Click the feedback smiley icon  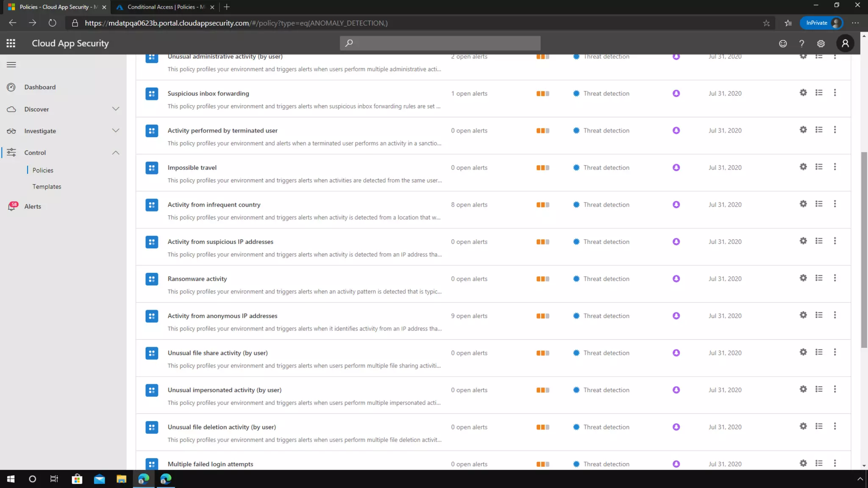pos(783,43)
